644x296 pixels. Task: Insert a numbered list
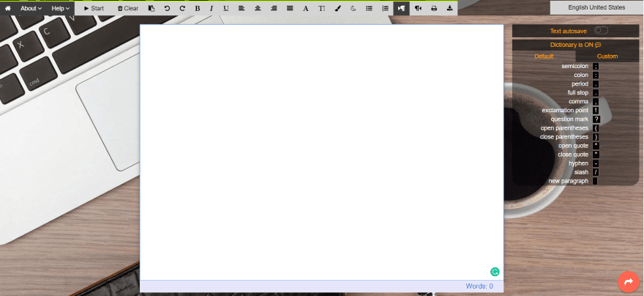tap(385, 8)
